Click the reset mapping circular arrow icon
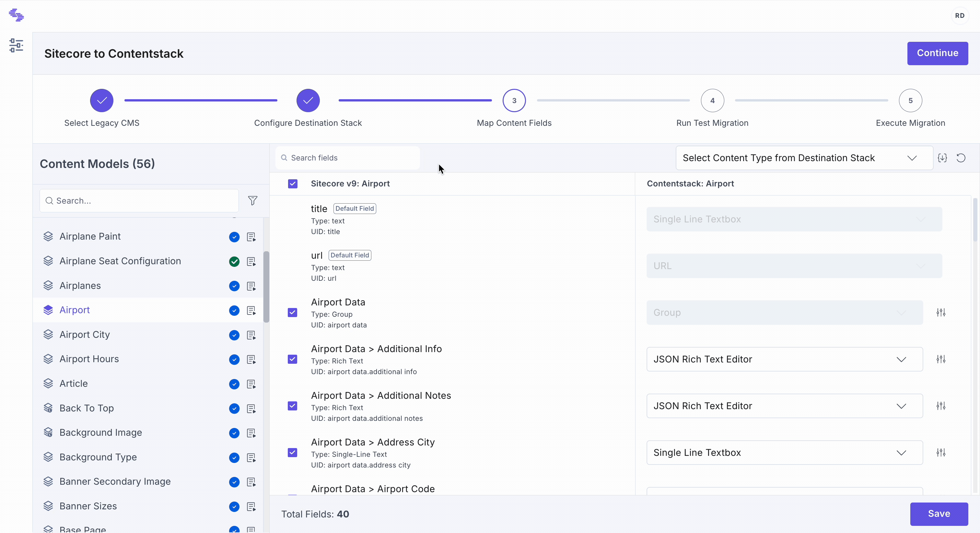980x533 pixels. [961, 158]
